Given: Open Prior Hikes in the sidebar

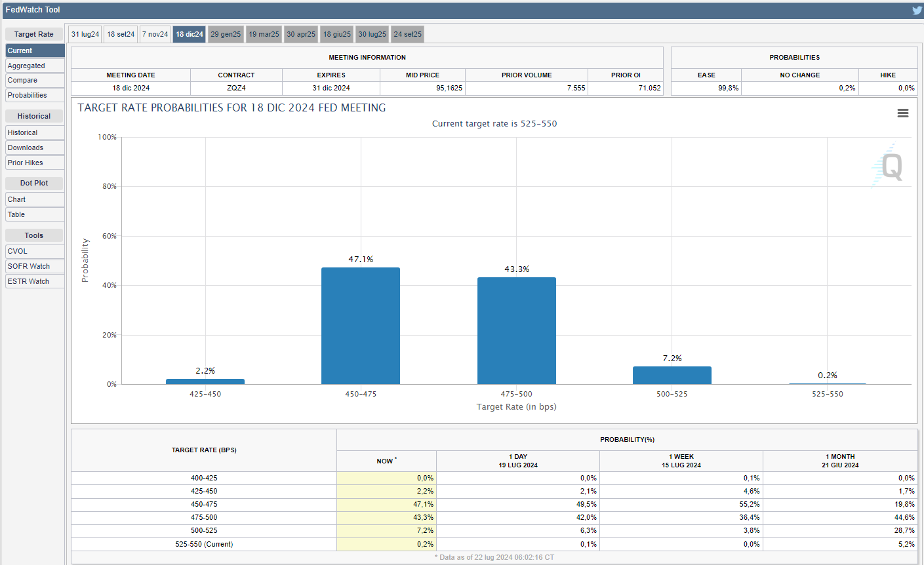Looking at the screenshot, I should (x=35, y=163).
